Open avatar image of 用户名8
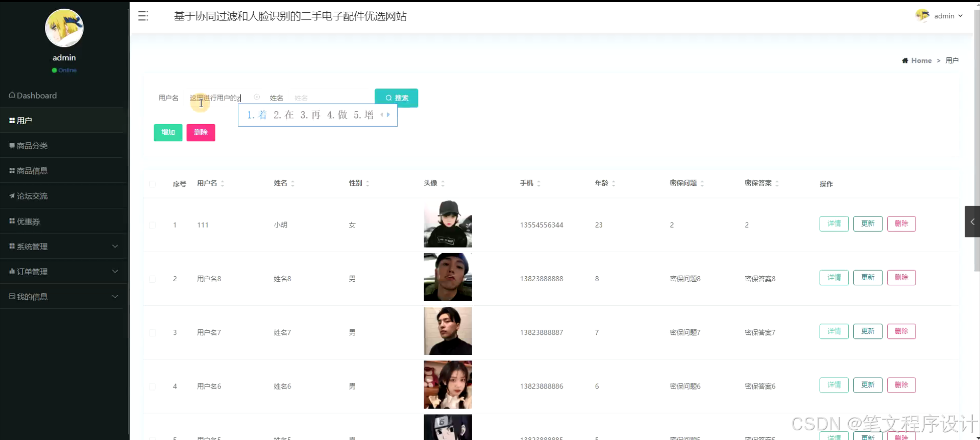The width and height of the screenshot is (980, 440). pyautogui.click(x=448, y=277)
